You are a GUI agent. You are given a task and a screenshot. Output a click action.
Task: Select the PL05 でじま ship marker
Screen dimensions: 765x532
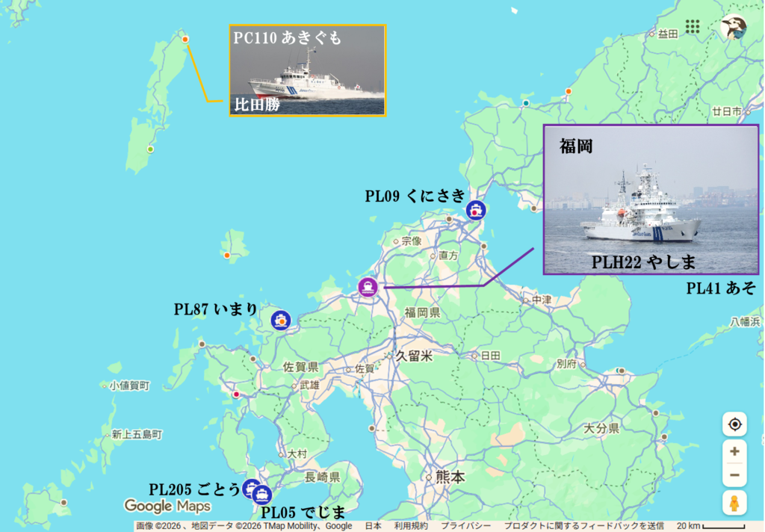[262, 495]
